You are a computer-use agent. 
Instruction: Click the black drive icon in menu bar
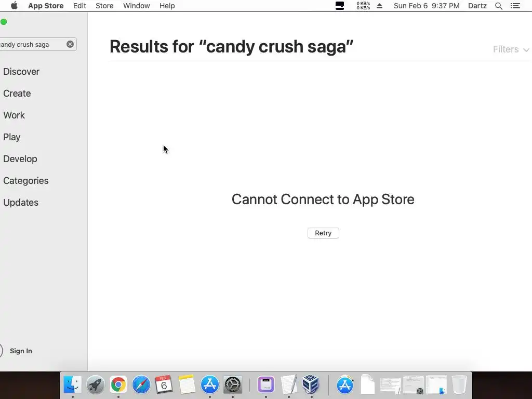coord(340,6)
